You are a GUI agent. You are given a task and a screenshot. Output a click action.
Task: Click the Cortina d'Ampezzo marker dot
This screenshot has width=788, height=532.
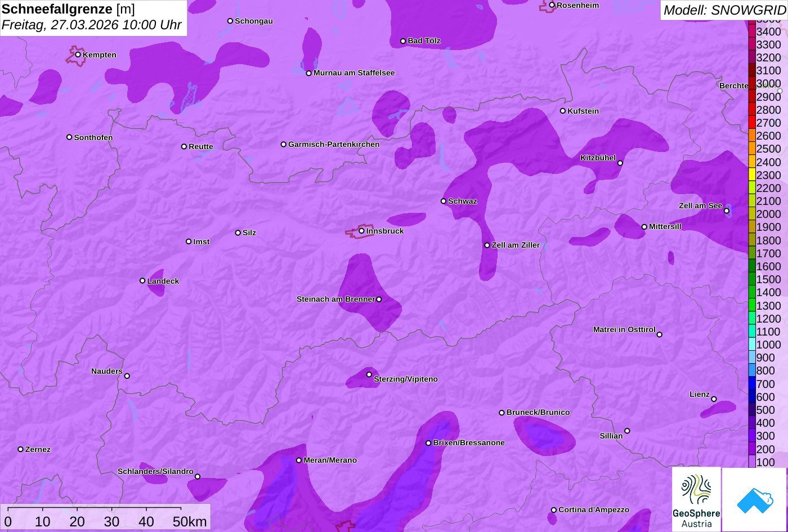(554, 510)
